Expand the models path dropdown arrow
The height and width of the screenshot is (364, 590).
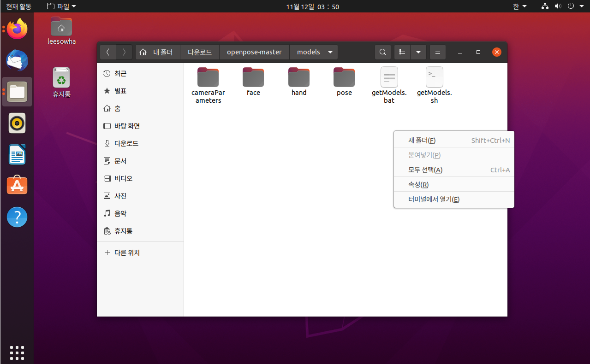click(330, 52)
